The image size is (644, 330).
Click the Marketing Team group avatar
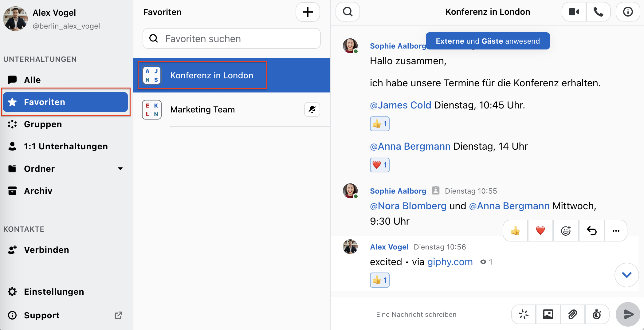pos(152,110)
